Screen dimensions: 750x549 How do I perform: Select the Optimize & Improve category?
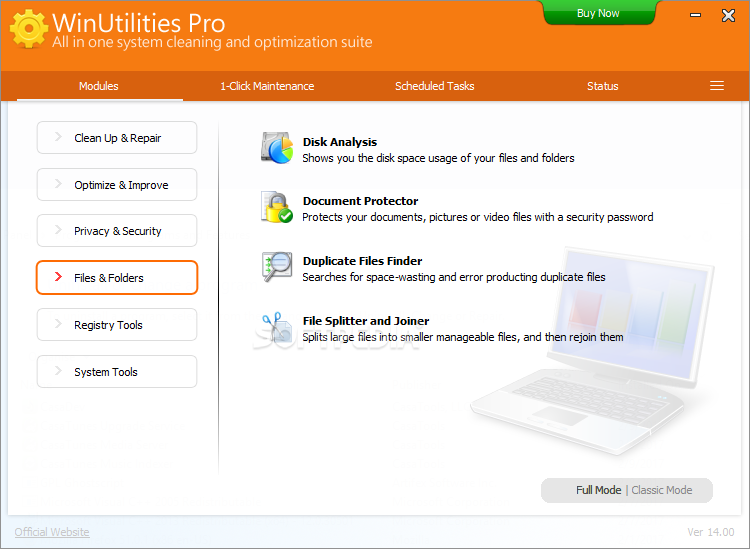[x=117, y=185]
